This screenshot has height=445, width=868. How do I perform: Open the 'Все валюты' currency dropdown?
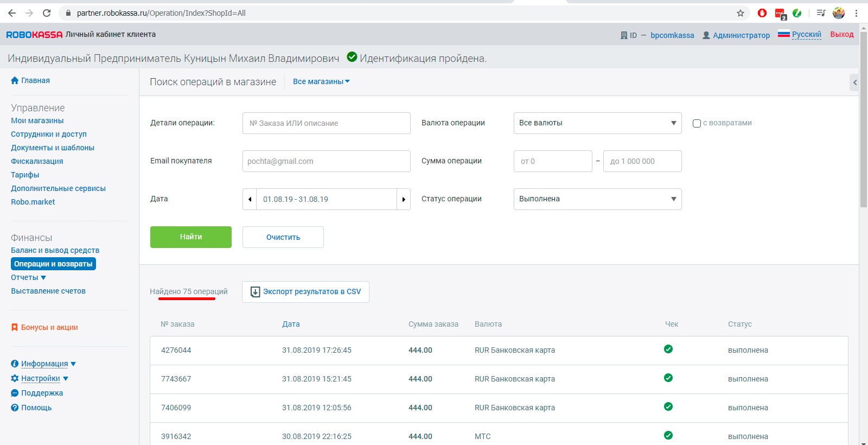pos(597,123)
